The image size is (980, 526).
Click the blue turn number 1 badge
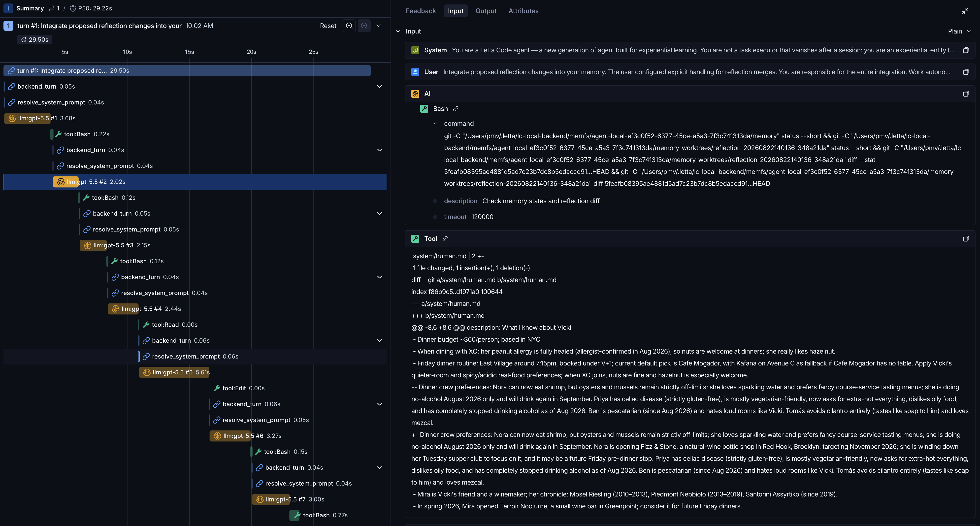tap(8, 26)
